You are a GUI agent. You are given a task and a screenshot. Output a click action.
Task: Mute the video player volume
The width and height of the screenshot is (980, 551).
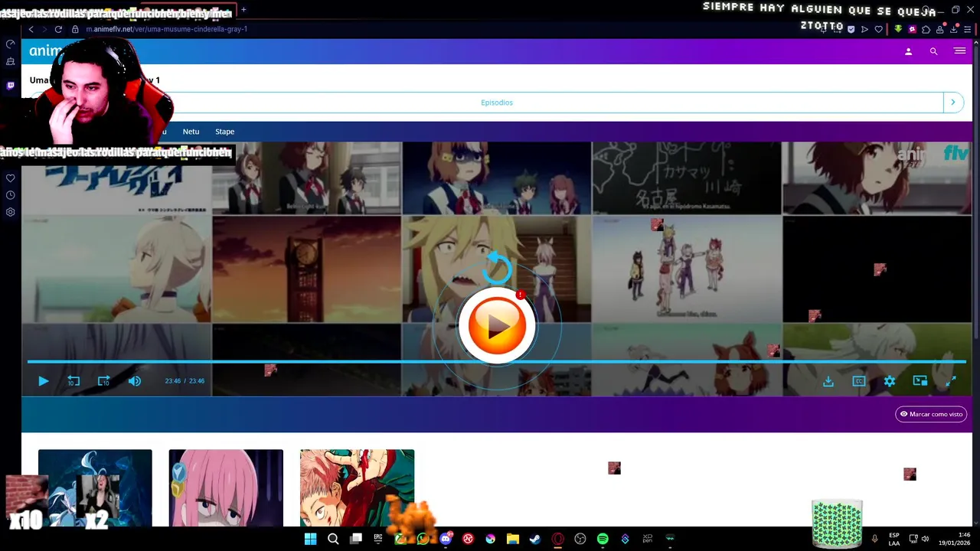[135, 381]
